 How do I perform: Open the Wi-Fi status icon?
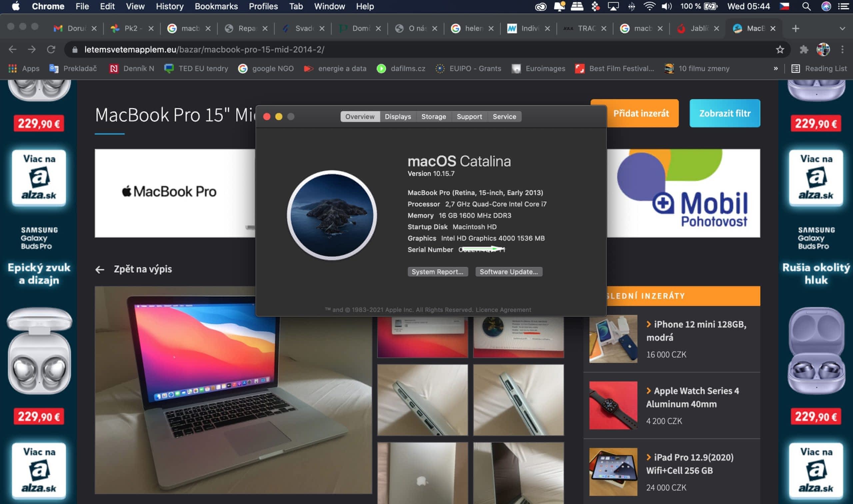click(649, 6)
